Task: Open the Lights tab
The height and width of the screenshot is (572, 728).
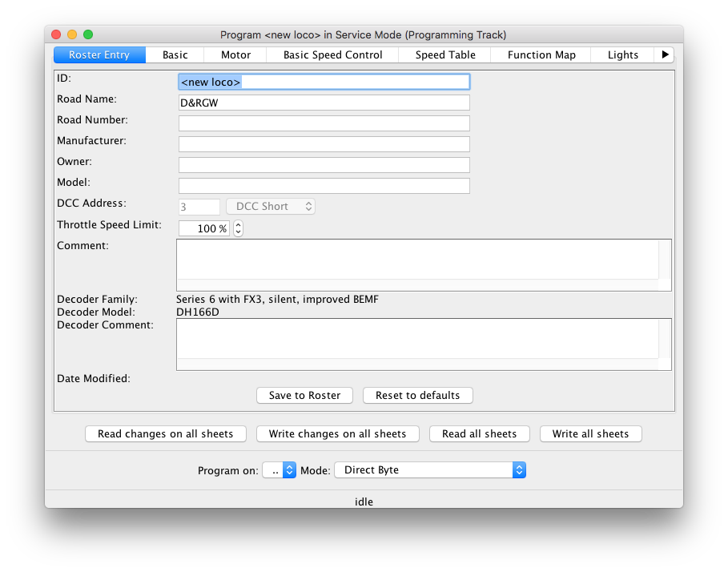Action: coord(622,55)
